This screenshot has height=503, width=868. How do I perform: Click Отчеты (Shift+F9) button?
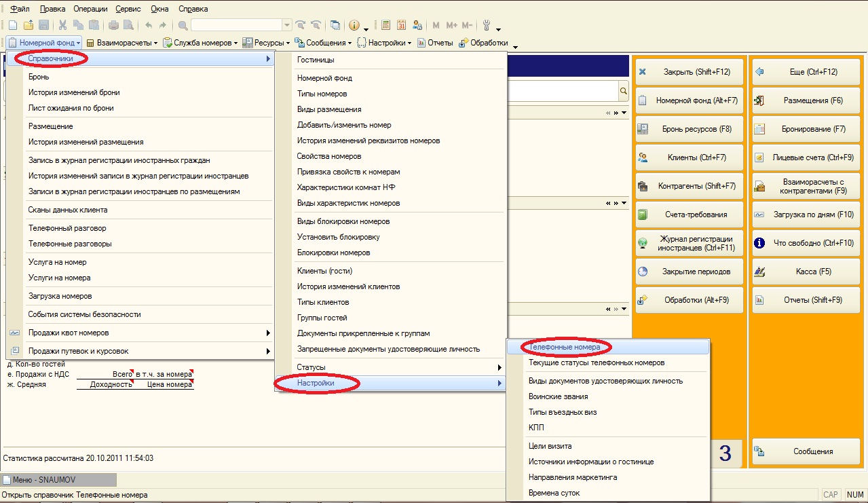[806, 300]
